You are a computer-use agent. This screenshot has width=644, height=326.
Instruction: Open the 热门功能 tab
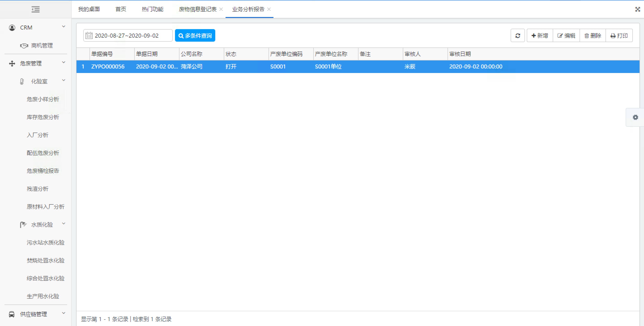coord(153,9)
